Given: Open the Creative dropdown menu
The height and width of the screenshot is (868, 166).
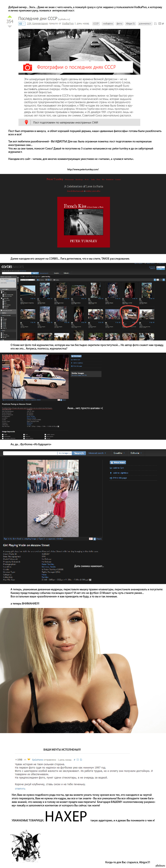Looking at the screenshot, I should pos(119,453).
